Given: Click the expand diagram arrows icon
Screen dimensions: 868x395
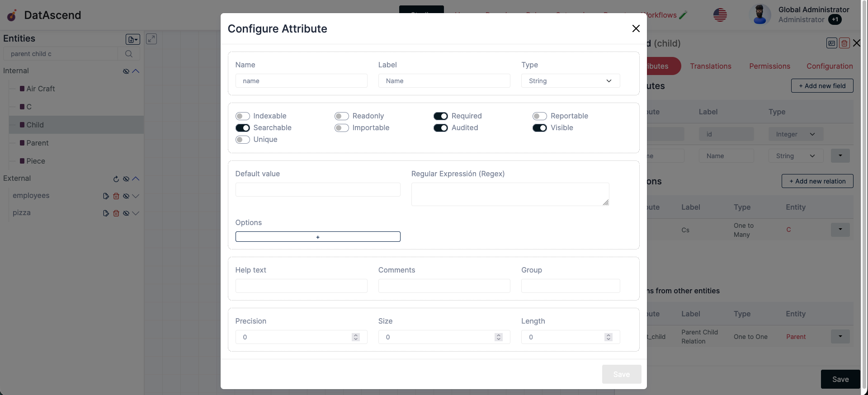Looking at the screenshot, I should [x=151, y=39].
